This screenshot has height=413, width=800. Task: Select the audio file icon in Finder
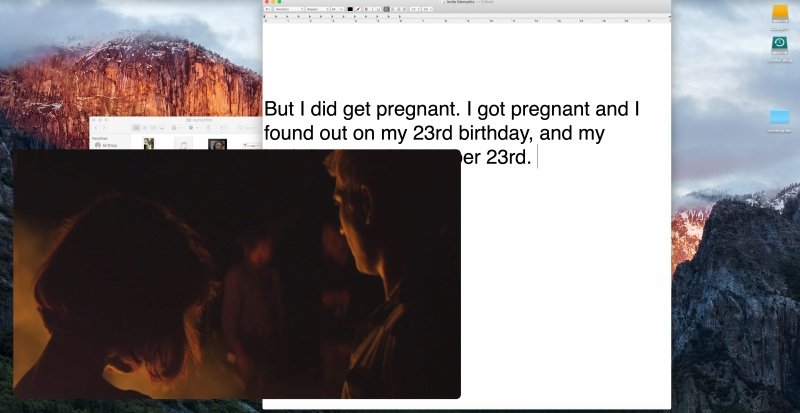tap(183, 143)
